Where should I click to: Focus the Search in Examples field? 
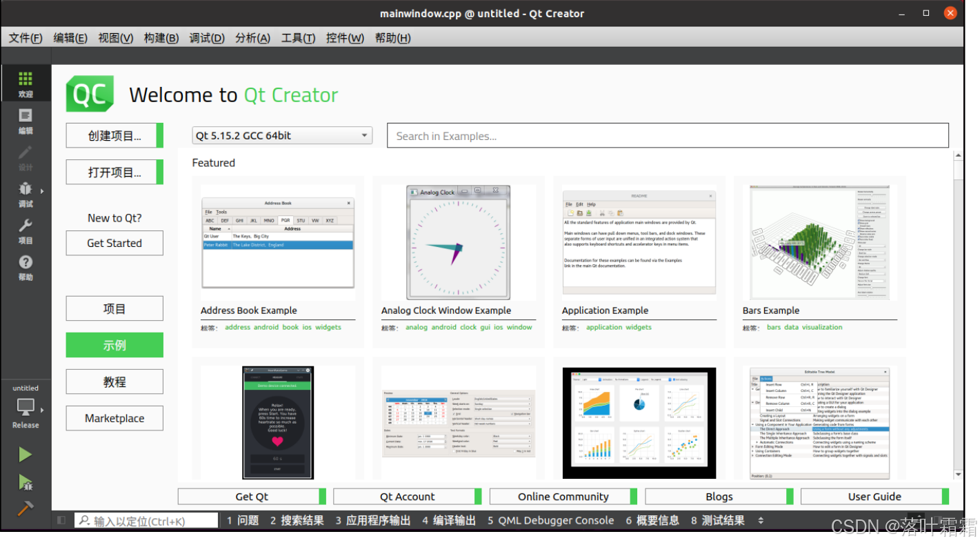point(668,136)
